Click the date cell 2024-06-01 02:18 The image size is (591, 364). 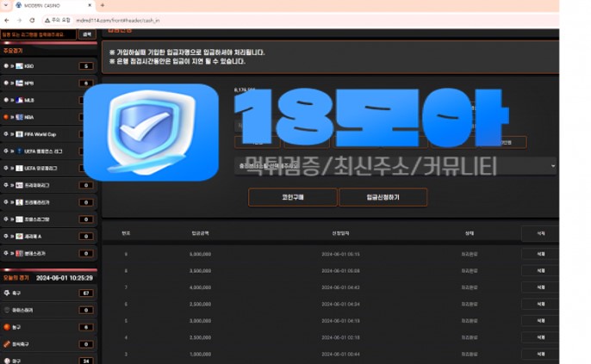coord(340,337)
